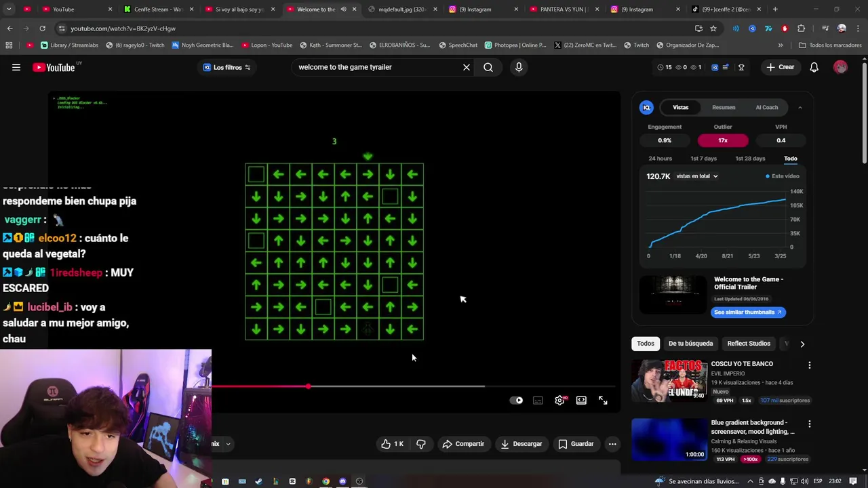Screen dimensions: 868x488
Task: Switch to Resumen tab
Action: click(x=724, y=107)
